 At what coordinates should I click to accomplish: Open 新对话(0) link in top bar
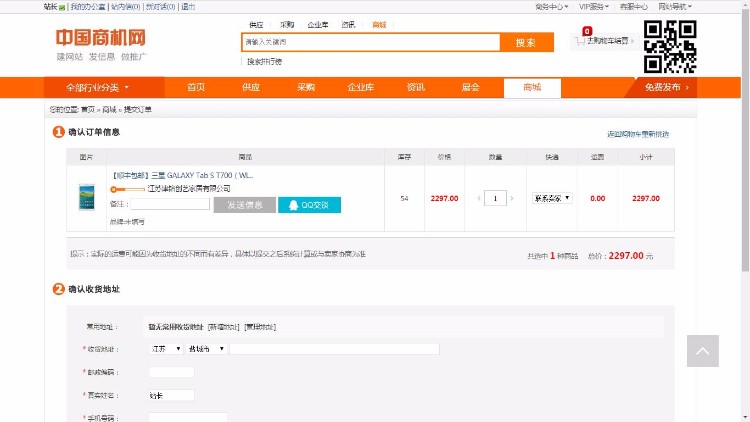click(160, 7)
